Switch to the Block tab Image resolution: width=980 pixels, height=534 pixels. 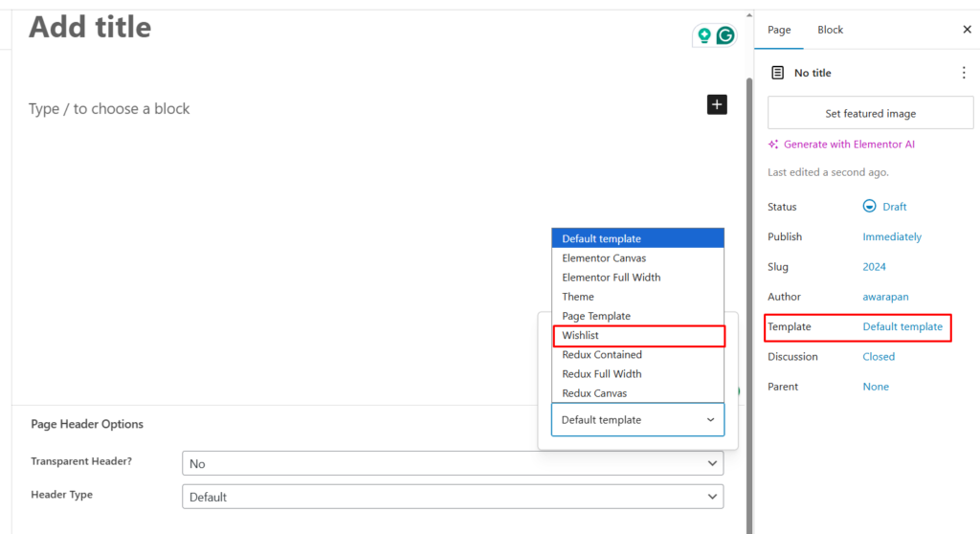click(x=830, y=30)
